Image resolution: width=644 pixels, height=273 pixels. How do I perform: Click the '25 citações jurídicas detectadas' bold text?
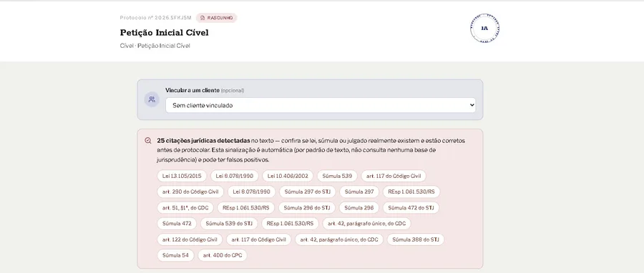click(x=203, y=141)
